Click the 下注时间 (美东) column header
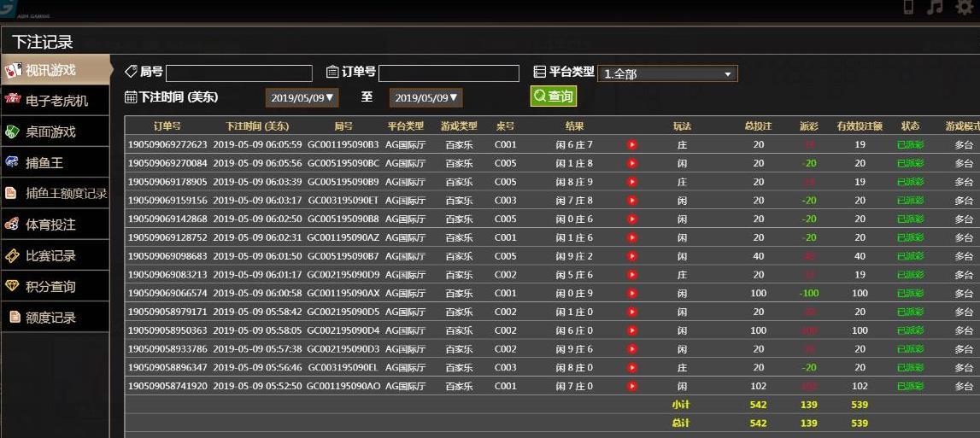Screen dimensions: 980x438 257,126
